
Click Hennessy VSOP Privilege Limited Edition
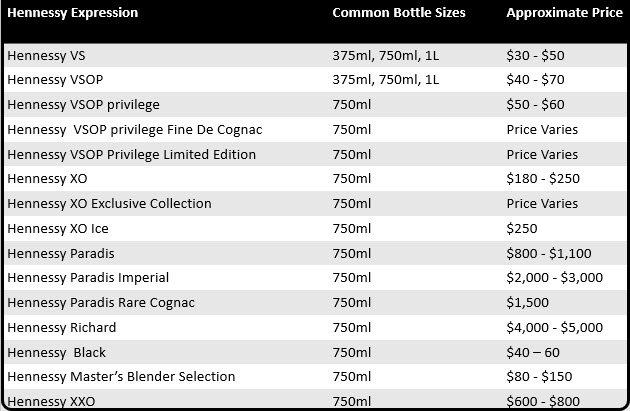coord(131,154)
